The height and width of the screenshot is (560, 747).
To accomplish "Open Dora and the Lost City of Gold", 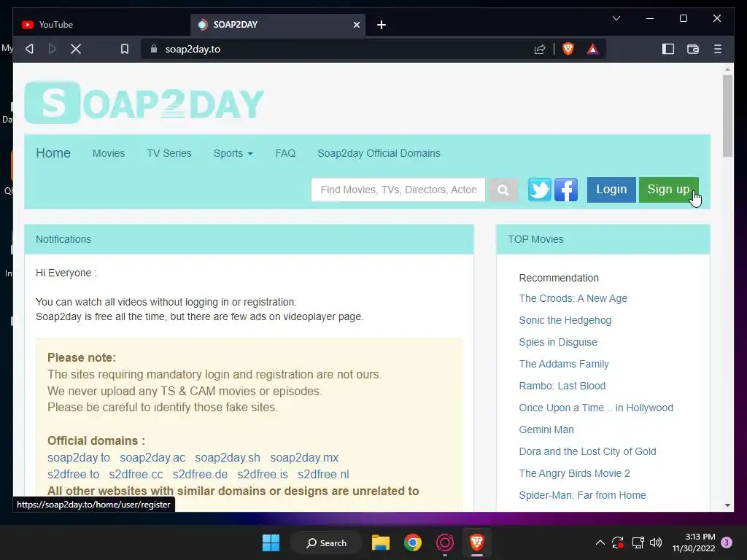I will tap(587, 452).
